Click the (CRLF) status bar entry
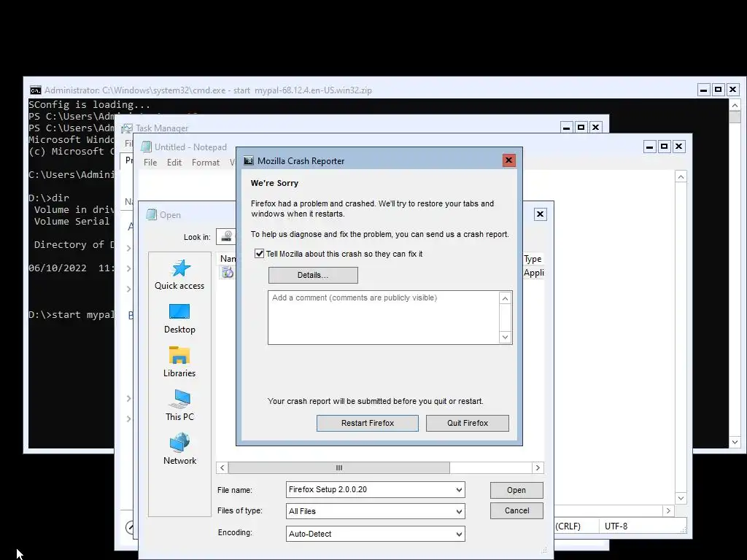 coord(568,526)
